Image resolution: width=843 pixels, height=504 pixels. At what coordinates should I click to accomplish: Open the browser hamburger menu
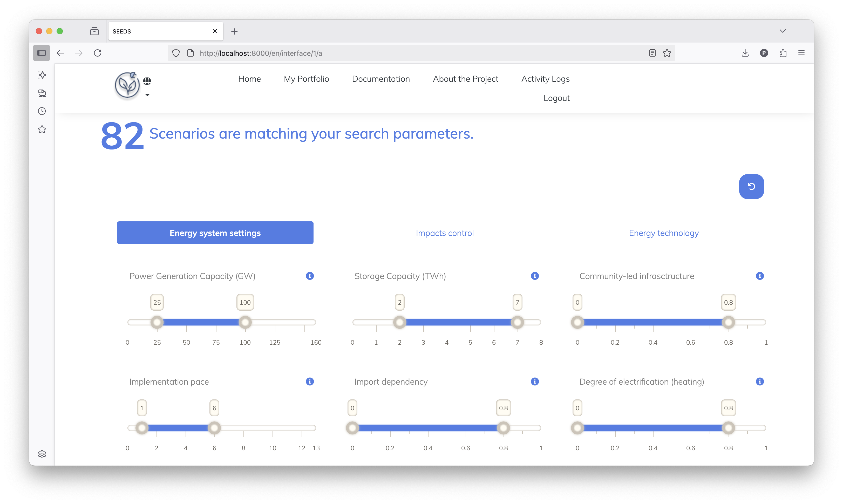click(x=801, y=53)
